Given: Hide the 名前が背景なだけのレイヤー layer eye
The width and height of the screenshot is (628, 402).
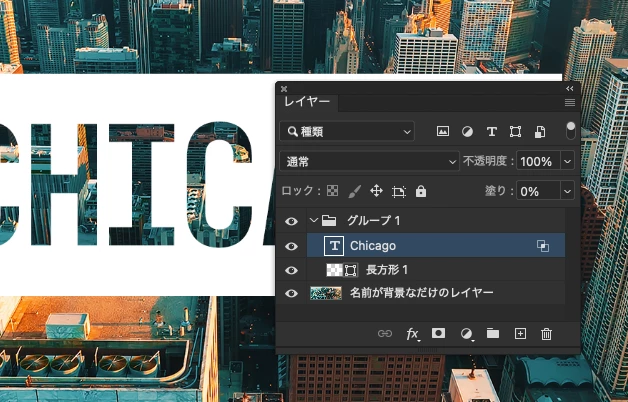Looking at the screenshot, I should pyautogui.click(x=291, y=293).
